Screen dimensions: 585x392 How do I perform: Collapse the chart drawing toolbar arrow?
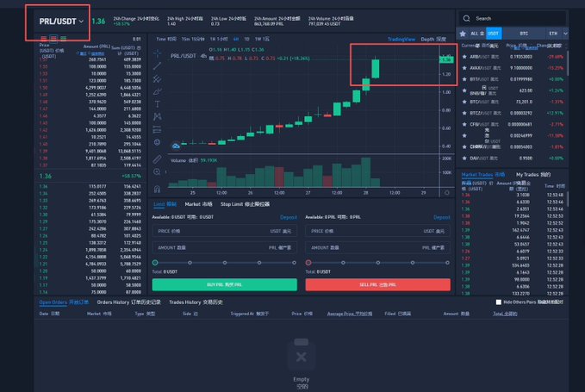(165, 172)
